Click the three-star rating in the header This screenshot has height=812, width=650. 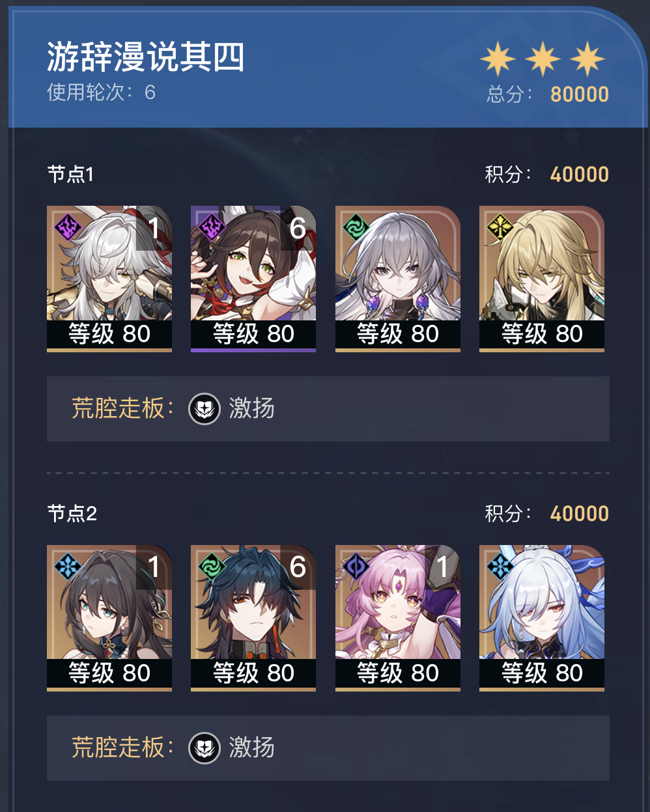(543, 59)
